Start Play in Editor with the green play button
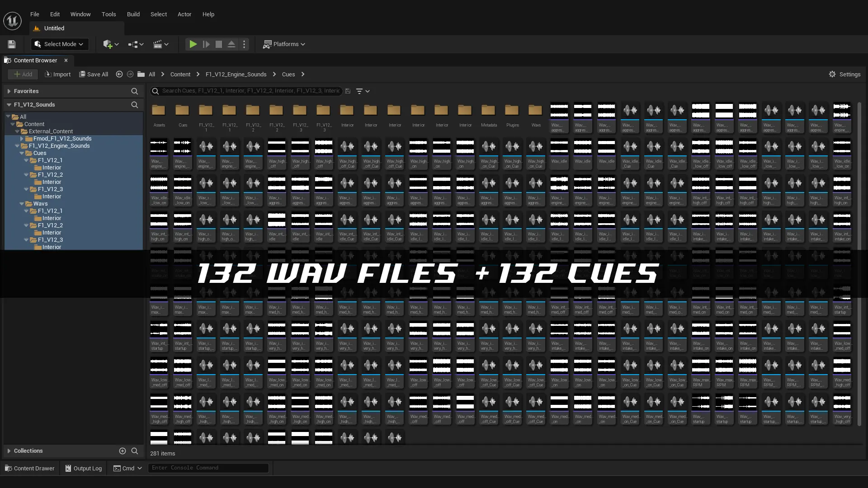The width and height of the screenshot is (868, 488). point(193,44)
